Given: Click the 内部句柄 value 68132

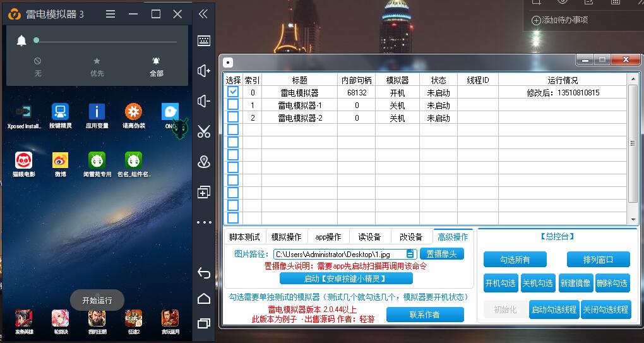Looking at the screenshot, I should [357, 92].
